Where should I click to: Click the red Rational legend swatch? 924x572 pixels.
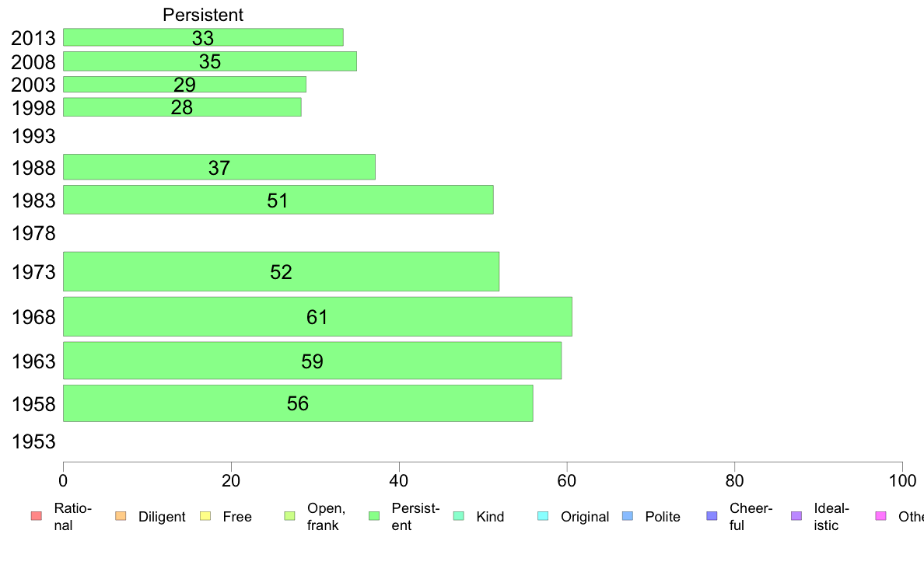tap(37, 516)
